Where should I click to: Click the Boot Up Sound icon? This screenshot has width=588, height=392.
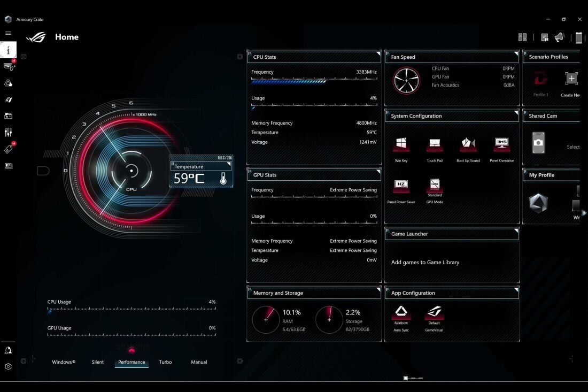point(468,144)
